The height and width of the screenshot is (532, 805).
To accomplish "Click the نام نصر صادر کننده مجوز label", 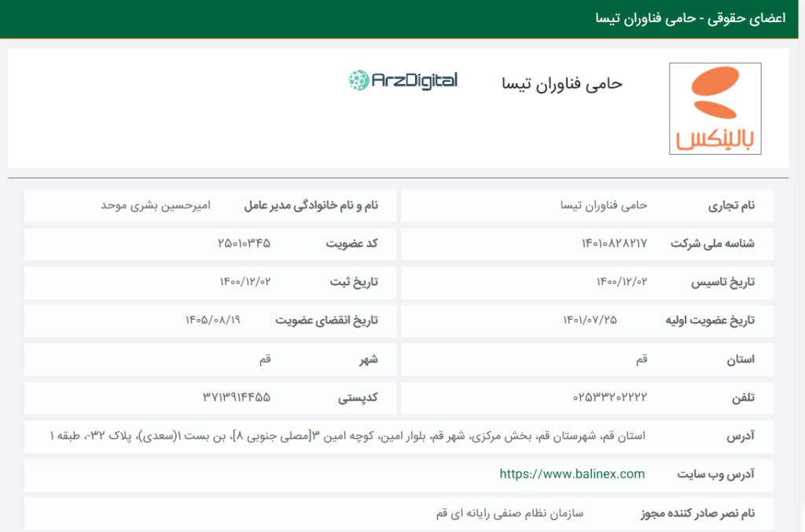I will coord(698,513).
